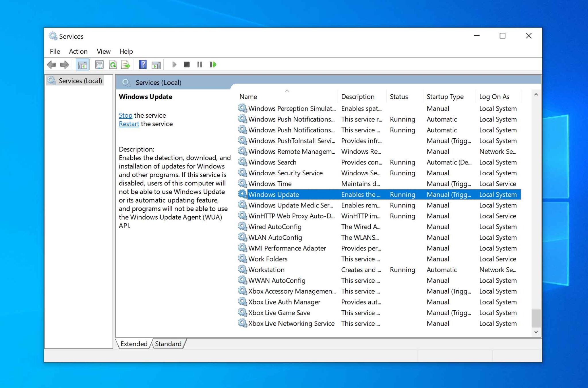The height and width of the screenshot is (388, 588).
Task: Click the Stop the service link
Action: [125, 115]
